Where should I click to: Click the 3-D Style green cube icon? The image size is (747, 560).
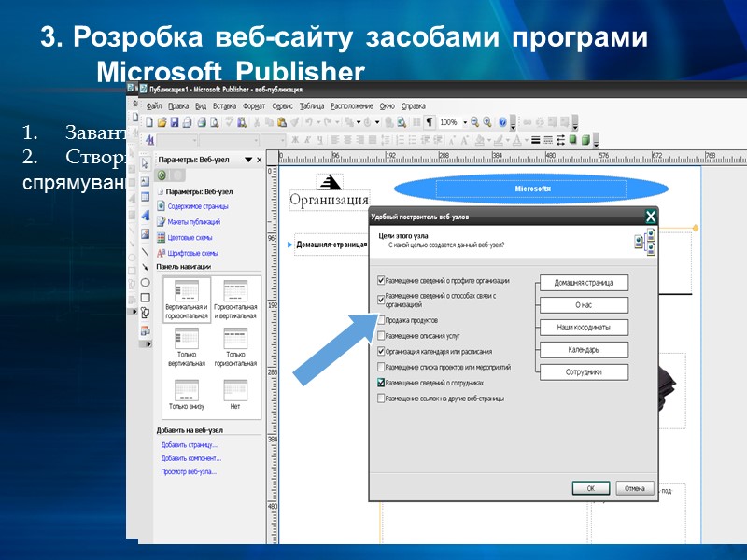point(585,140)
